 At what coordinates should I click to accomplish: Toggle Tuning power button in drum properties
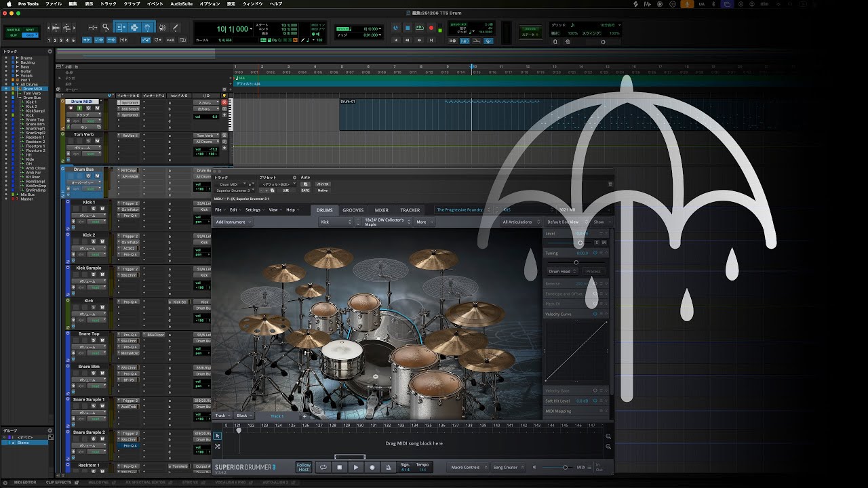coord(595,253)
